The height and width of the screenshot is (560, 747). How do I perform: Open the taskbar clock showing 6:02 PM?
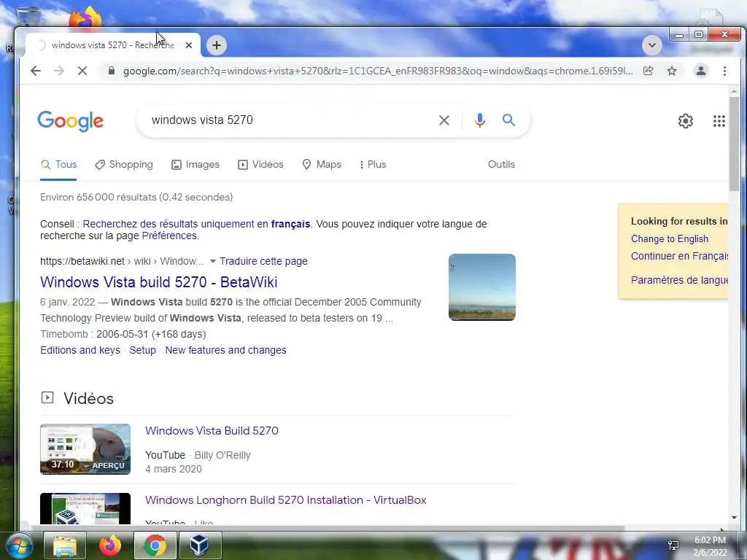coord(710,546)
